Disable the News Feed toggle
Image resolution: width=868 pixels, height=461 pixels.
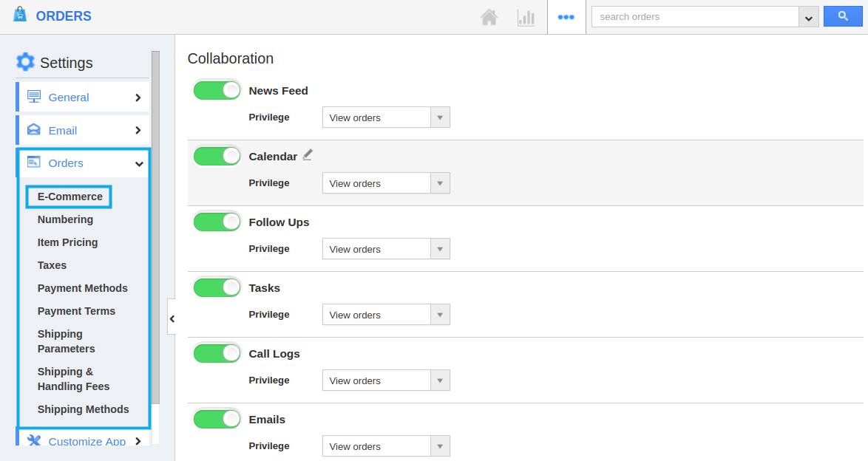[x=217, y=90]
